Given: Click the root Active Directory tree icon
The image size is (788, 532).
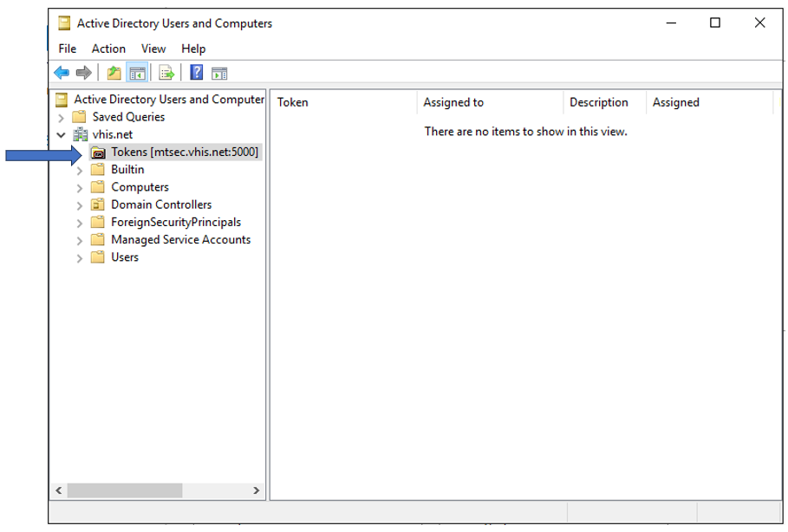Looking at the screenshot, I should 62,100.
